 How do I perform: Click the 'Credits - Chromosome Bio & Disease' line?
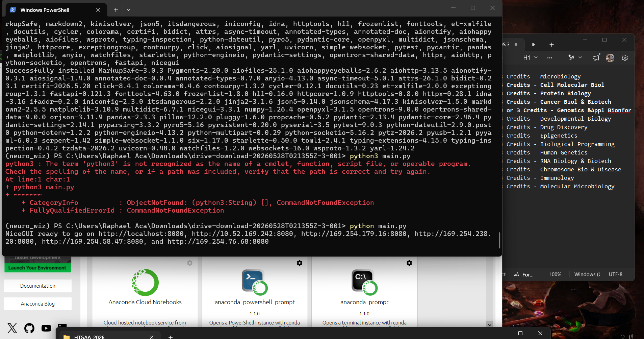click(564, 170)
